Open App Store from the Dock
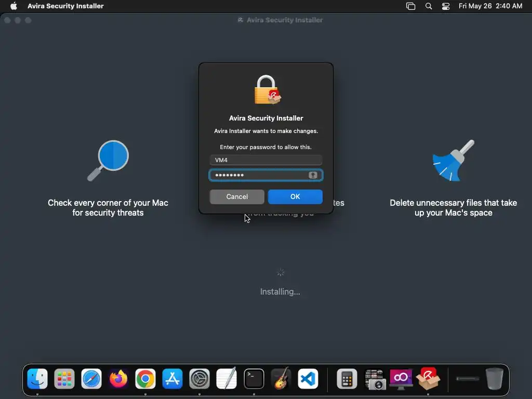This screenshot has height=399, width=532. pyautogui.click(x=172, y=379)
